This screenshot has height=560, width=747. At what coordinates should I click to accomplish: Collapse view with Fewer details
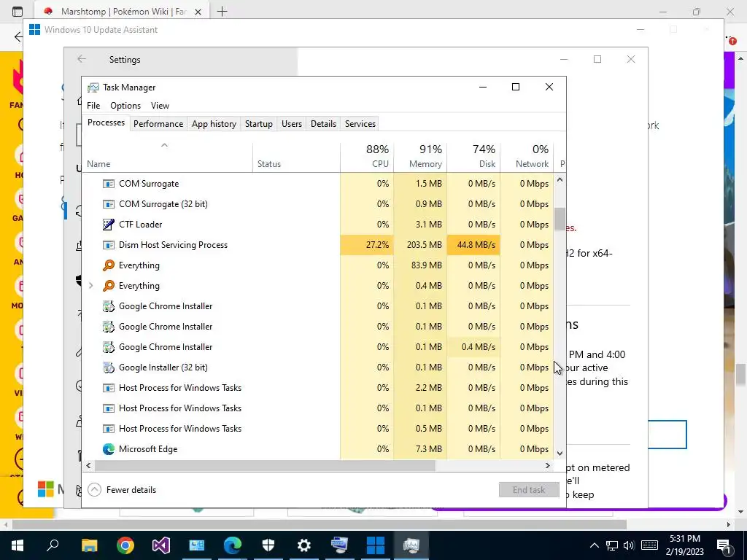(x=122, y=490)
